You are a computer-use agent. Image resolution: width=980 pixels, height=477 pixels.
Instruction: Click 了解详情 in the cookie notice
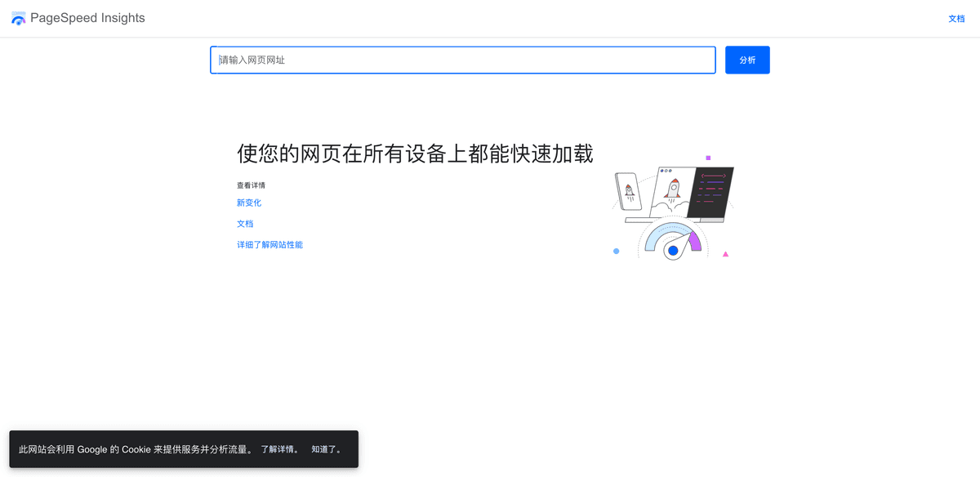pos(279,449)
